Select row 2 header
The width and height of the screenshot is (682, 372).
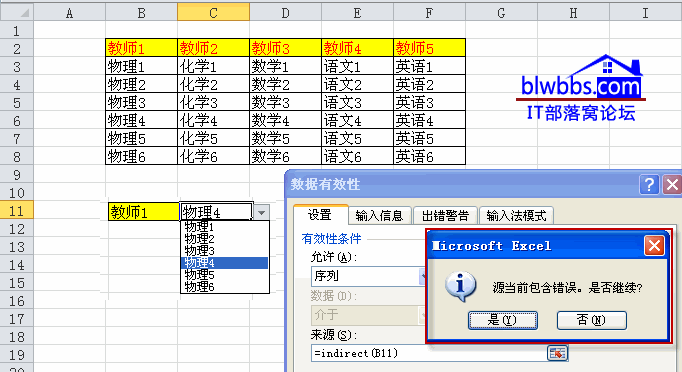[17, 48]
